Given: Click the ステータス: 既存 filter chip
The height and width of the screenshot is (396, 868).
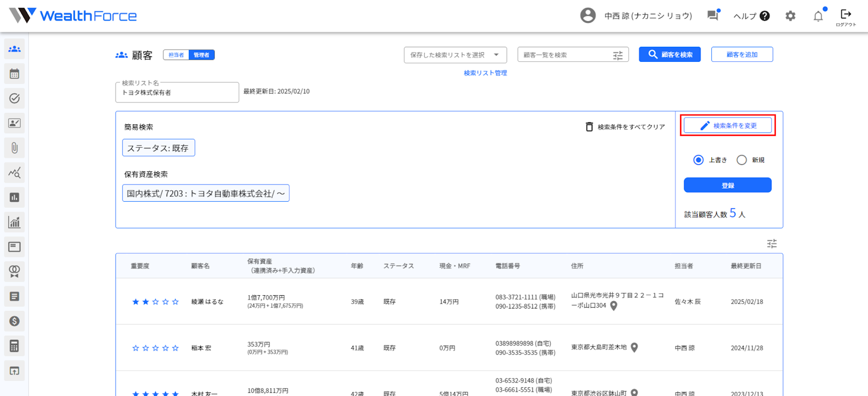Looking at the screenshot, I should point(158,148).
